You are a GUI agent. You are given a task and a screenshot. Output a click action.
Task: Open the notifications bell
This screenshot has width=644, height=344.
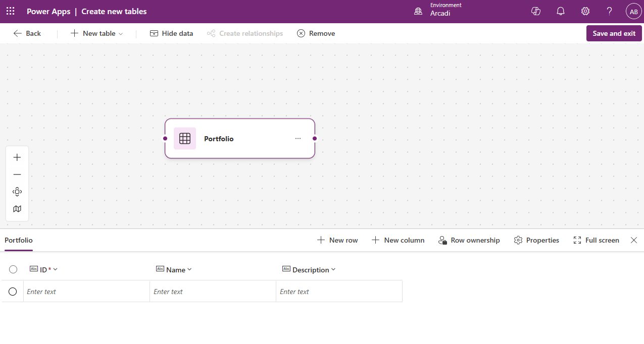(561, 11)
